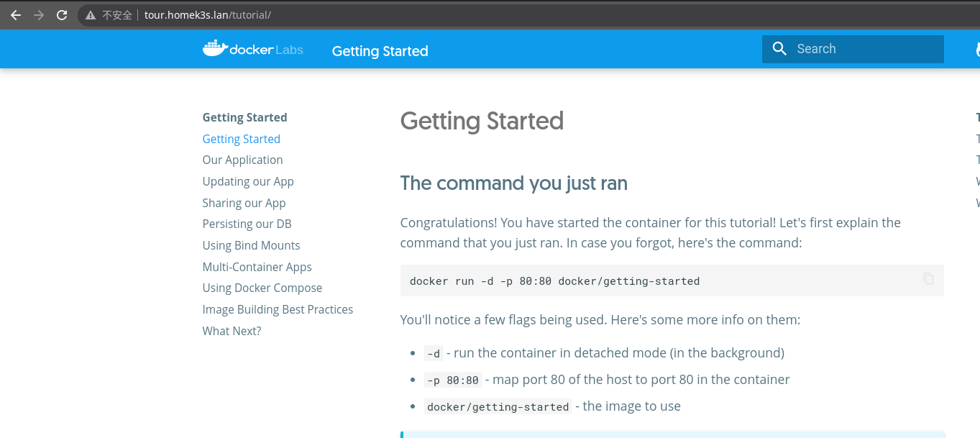980x438 pixels.
Task: Go to Sharing our App
Action: 244,203
